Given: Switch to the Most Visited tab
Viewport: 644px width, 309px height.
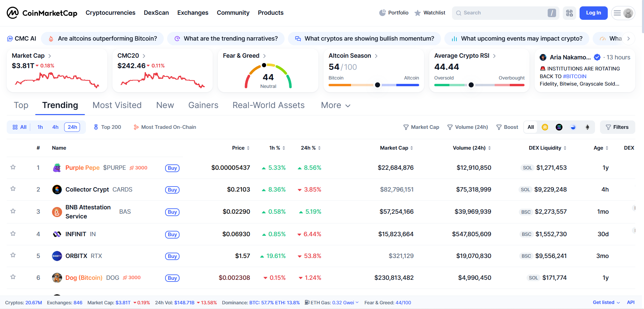Looking at the screenshot, I should click(117, 105).
